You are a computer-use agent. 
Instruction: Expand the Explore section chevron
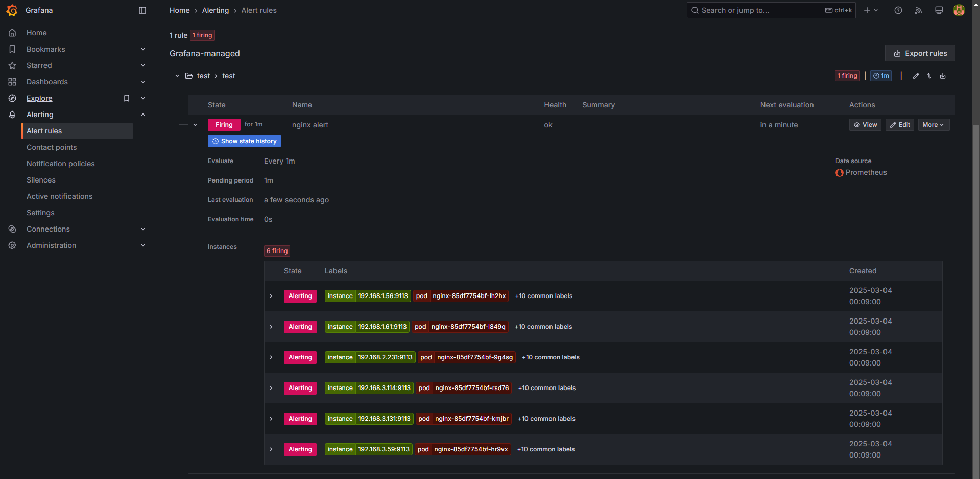143,98
